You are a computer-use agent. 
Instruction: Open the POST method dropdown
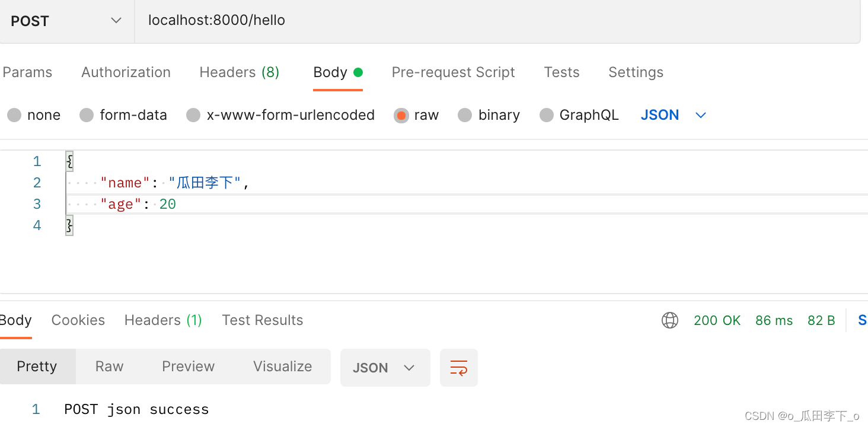coord(66,21)
